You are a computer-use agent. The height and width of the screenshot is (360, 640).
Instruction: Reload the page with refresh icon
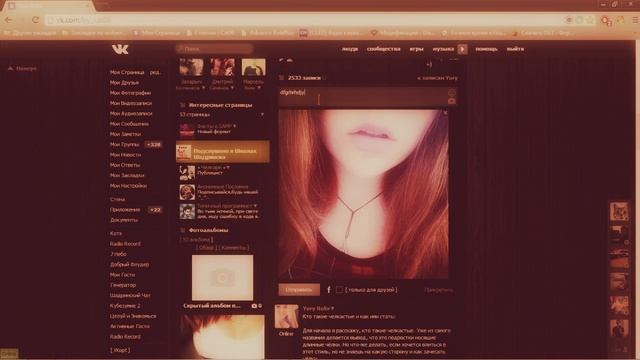(x=36, y=20)
